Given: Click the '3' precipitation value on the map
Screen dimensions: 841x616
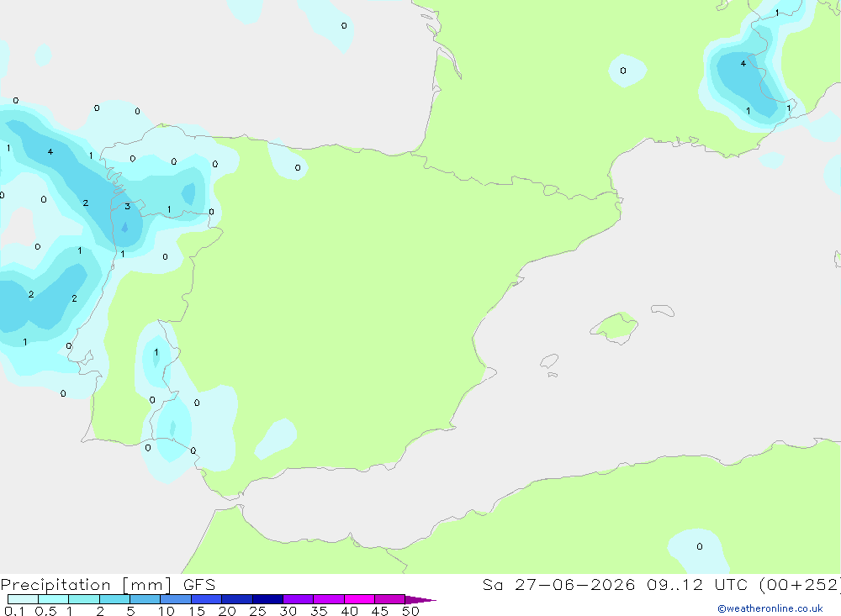Looking at the screenshot, I should coord(127,207).
